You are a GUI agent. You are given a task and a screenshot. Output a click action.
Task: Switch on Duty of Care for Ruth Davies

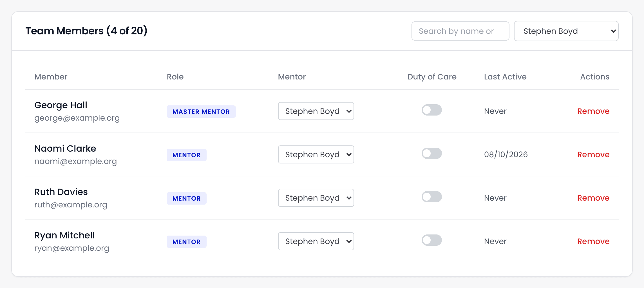pyautogui.click(x=431, y=197)
